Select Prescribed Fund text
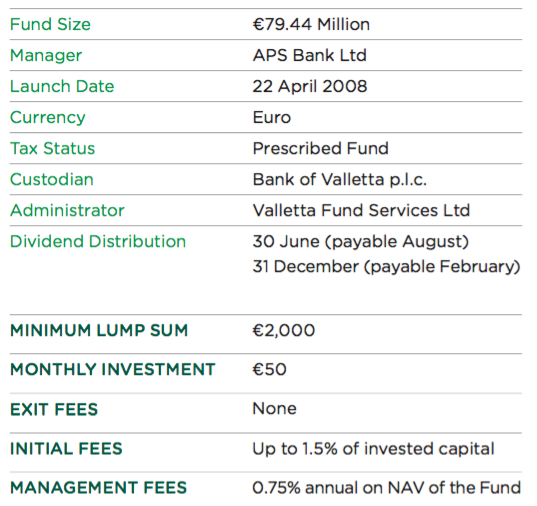This screenshot has width=537, height=506. pyautogui.click(x=321, y=148)
